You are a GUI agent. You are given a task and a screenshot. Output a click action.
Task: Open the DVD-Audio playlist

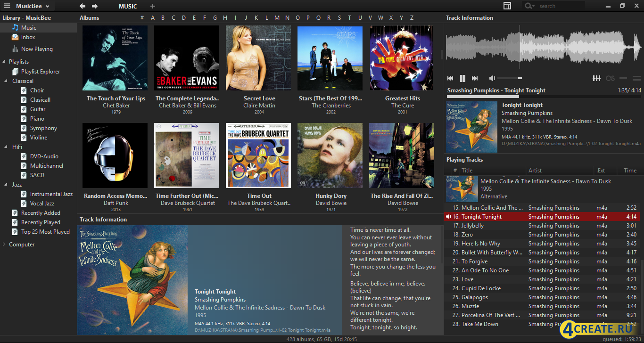point(44,156)
